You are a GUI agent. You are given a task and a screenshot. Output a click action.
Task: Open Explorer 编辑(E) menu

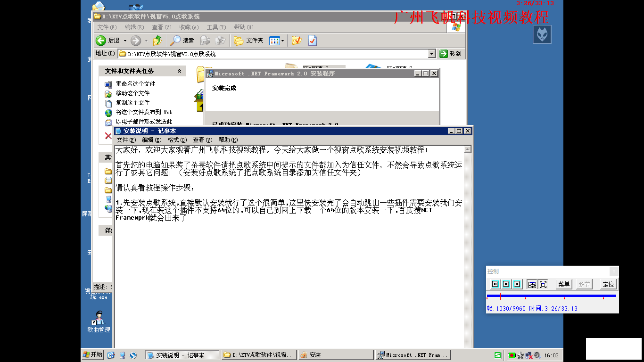pos(134,27)
